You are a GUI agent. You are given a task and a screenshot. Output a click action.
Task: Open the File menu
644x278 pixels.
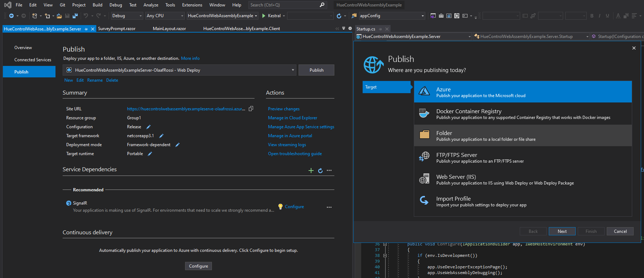pos(19,5)
